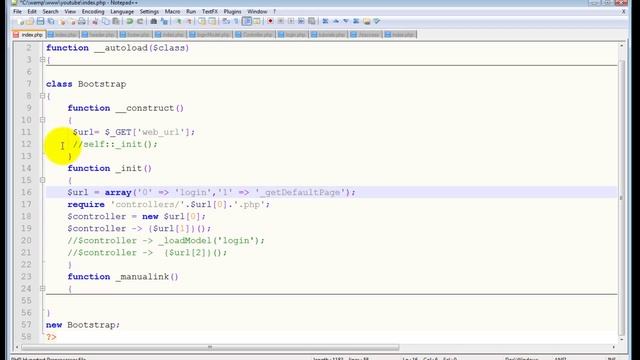Collapse the __autoload fold marker on line 3
The height and width of the screenshot is (360, 640).
pos(42,60)
